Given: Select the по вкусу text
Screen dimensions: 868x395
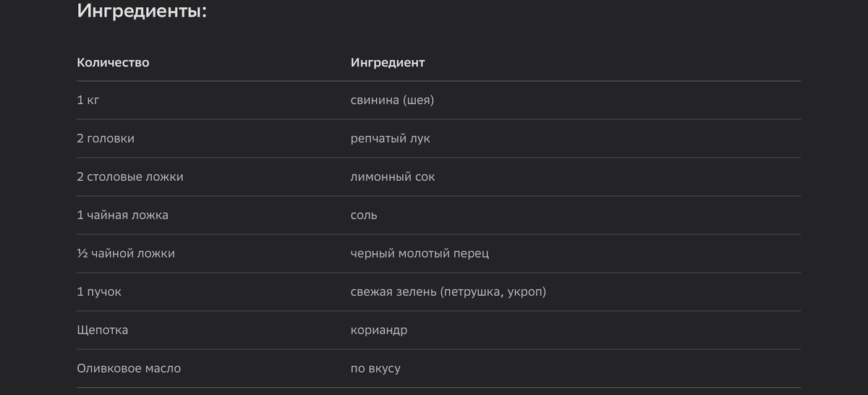Looking at the screenshot, I should point(375,369).
